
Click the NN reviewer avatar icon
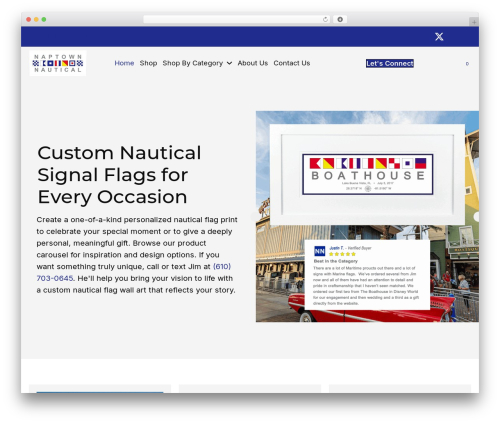(319, 251)
